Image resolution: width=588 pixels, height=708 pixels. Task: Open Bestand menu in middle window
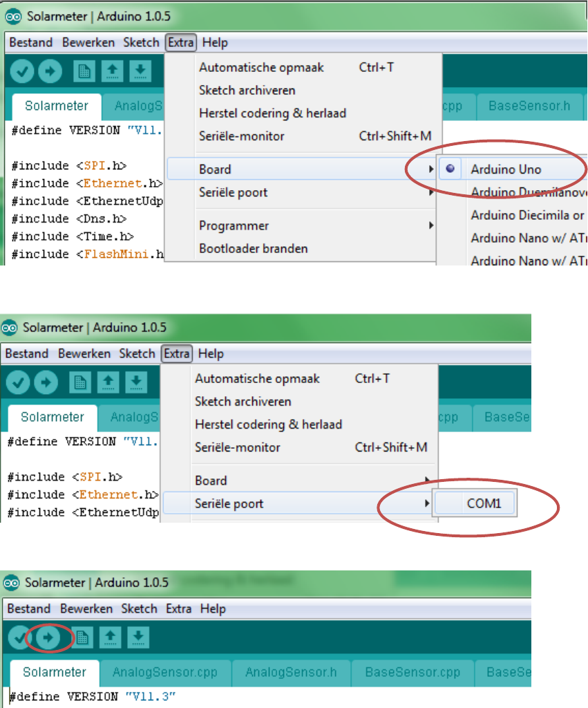point(27,353)
